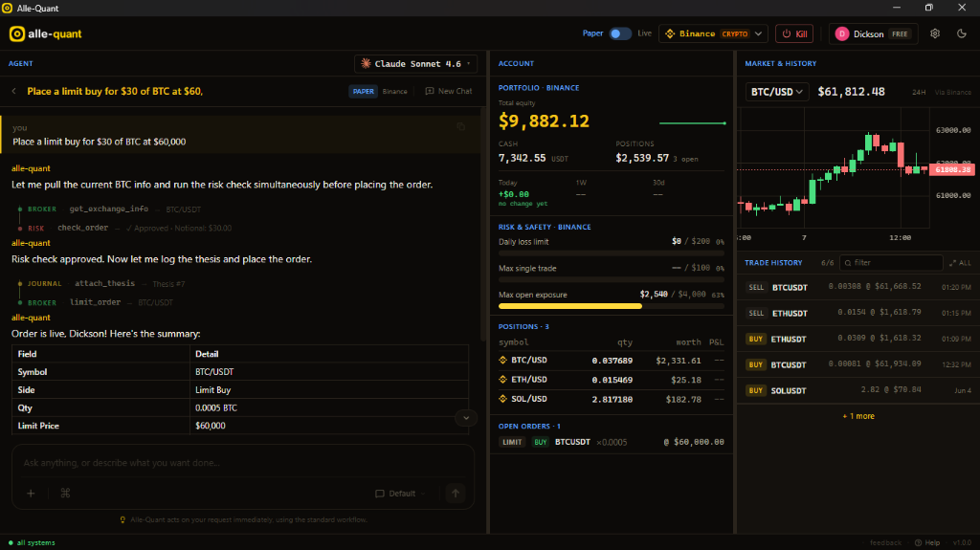Select the 24H chart timeframe

coord(919,93)
